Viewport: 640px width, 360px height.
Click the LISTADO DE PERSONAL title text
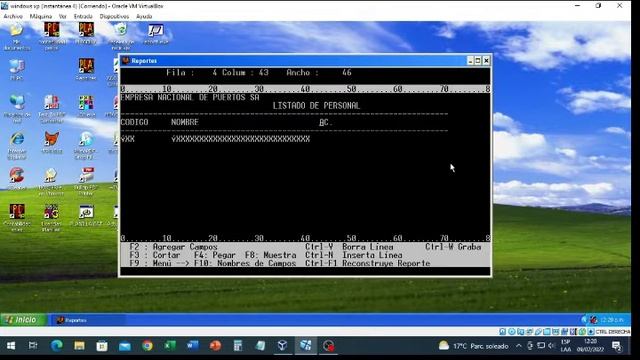tap(316, 106)
